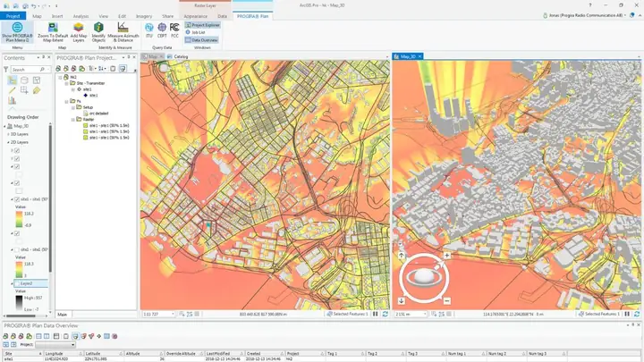Expand the 3D Layers group

tap(8, 134)
